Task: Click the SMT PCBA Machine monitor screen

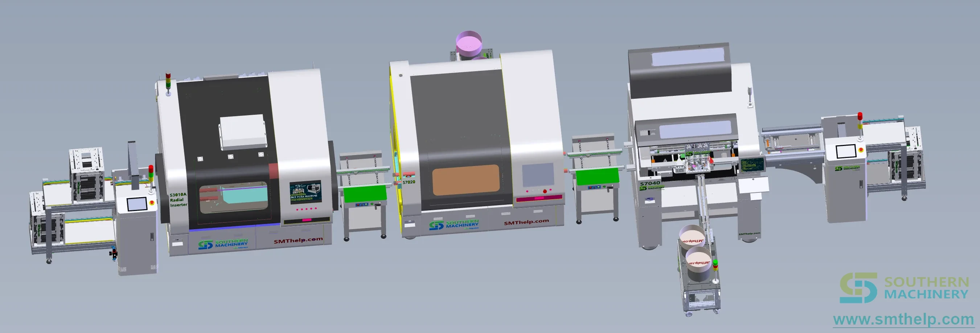Action: (306, 192)
